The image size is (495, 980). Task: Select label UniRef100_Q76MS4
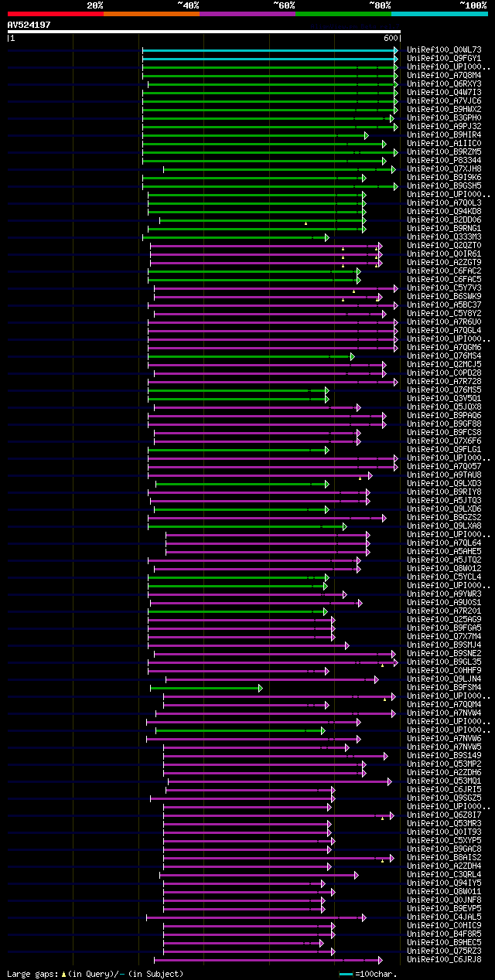pos(444,356)
